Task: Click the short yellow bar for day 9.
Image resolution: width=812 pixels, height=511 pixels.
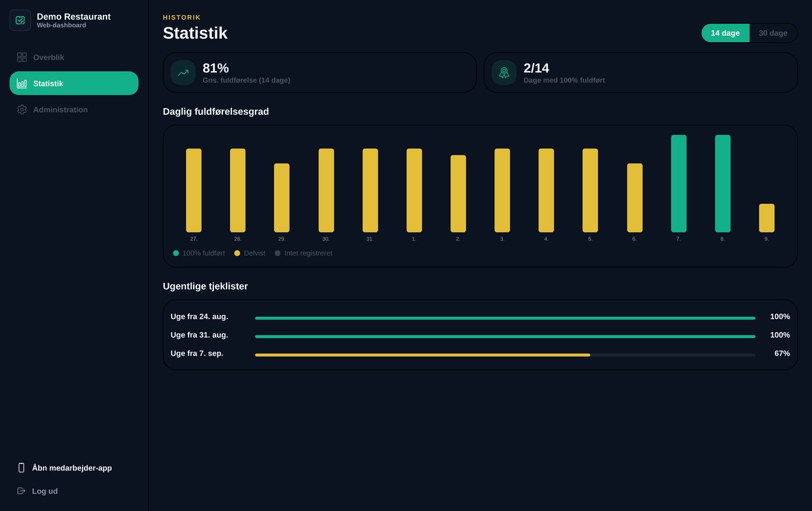Action: 766,218
